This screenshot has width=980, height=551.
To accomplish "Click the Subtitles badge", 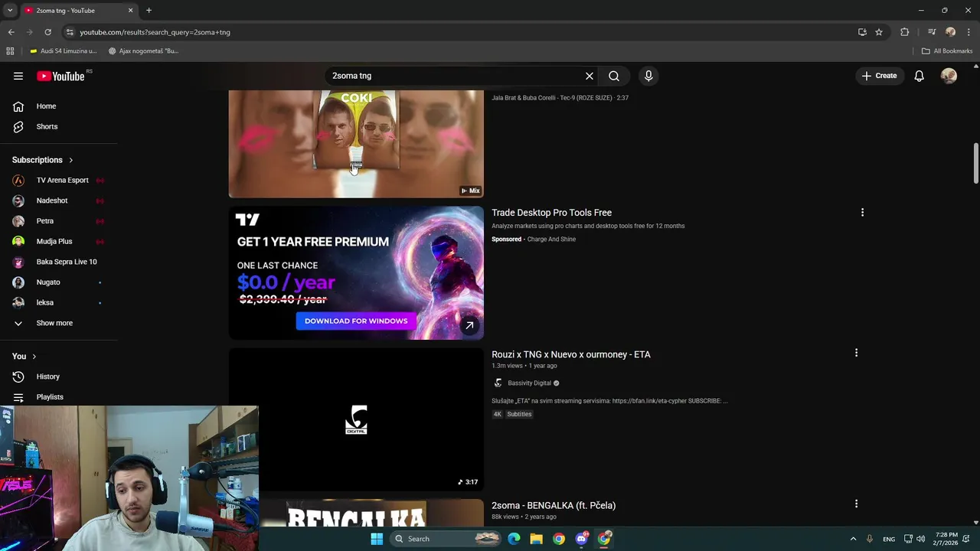I will [x=519, y=414].
